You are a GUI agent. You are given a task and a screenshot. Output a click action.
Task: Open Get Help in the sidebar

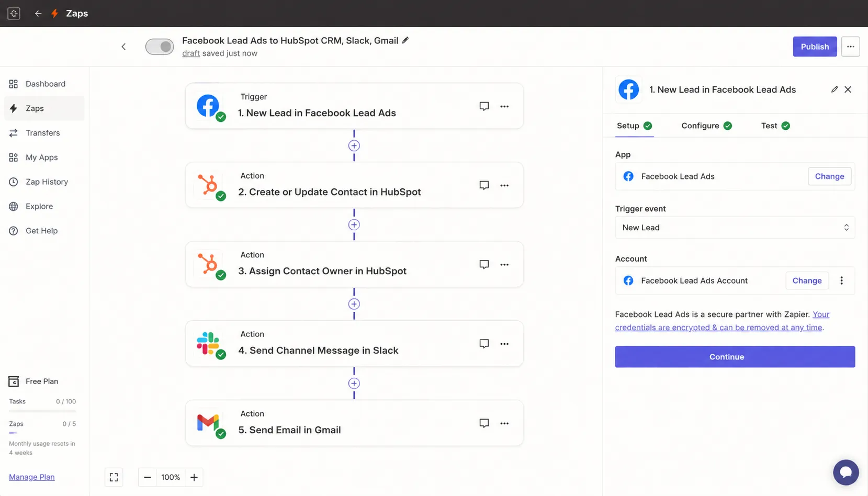click(x=44, y=231)
